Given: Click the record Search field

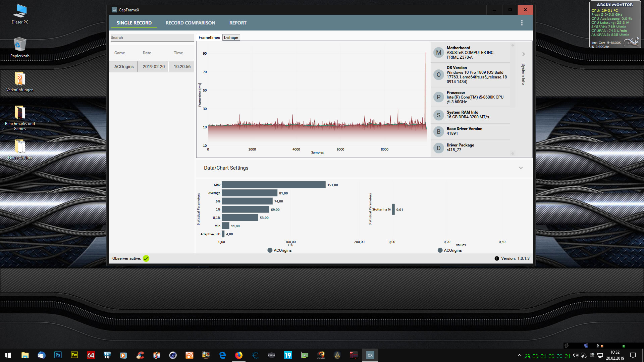Looking at the screenshot, I should click(152, 38).
